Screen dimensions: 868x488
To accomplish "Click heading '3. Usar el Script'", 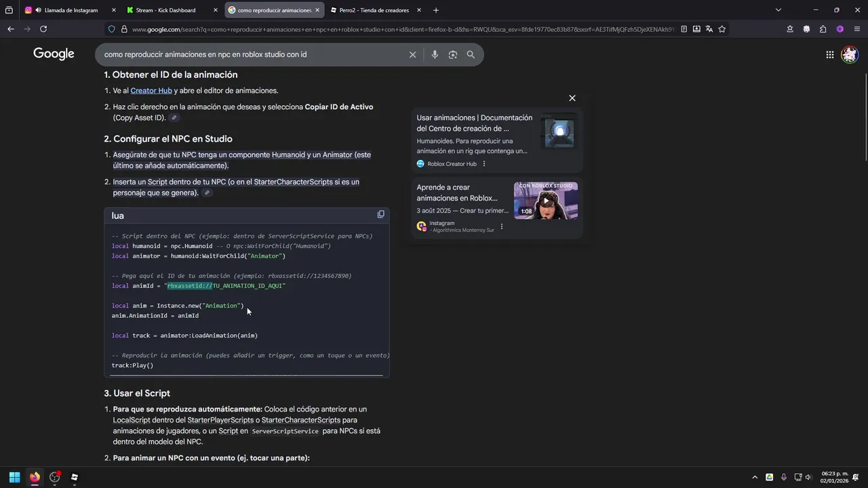I will pyautogui.click(x=137, y=393).
